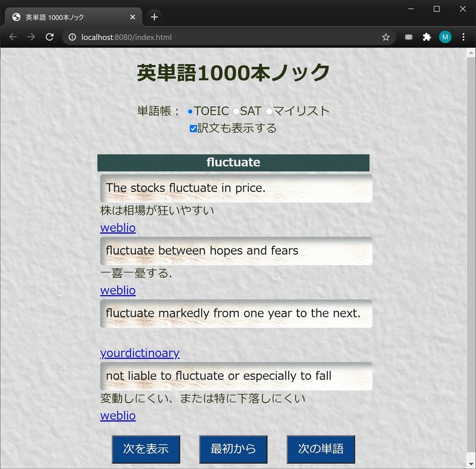
Task: Reload the page using the refresh icon
Action: (50, 37)
